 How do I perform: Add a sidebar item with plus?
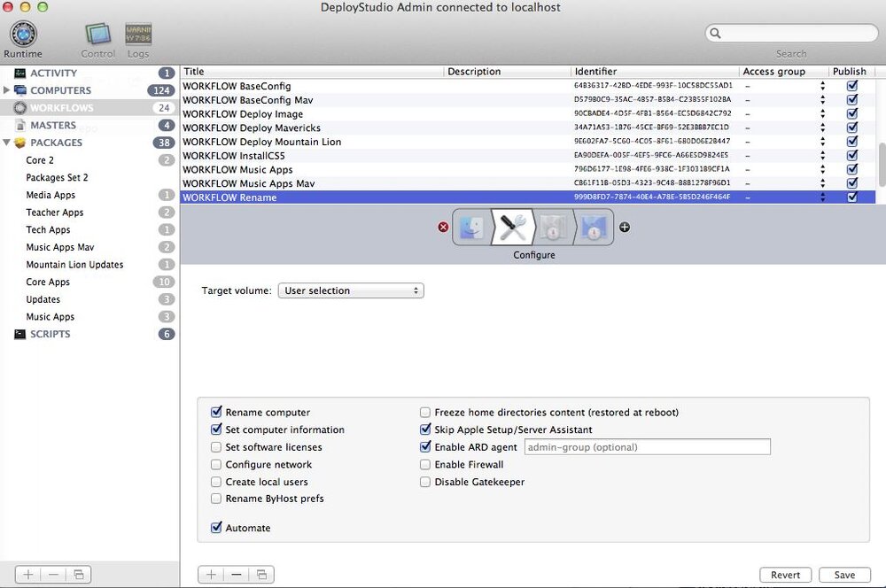[x=27, y=575]
